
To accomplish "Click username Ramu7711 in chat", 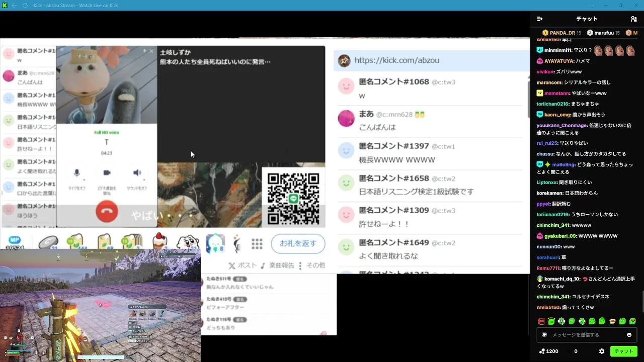I will coord(547,268).
